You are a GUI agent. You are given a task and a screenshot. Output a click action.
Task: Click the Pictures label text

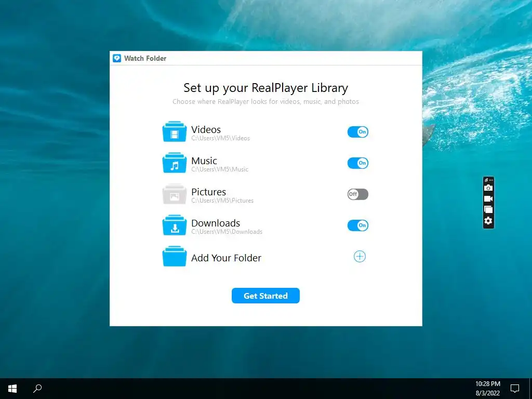point(209,192)
